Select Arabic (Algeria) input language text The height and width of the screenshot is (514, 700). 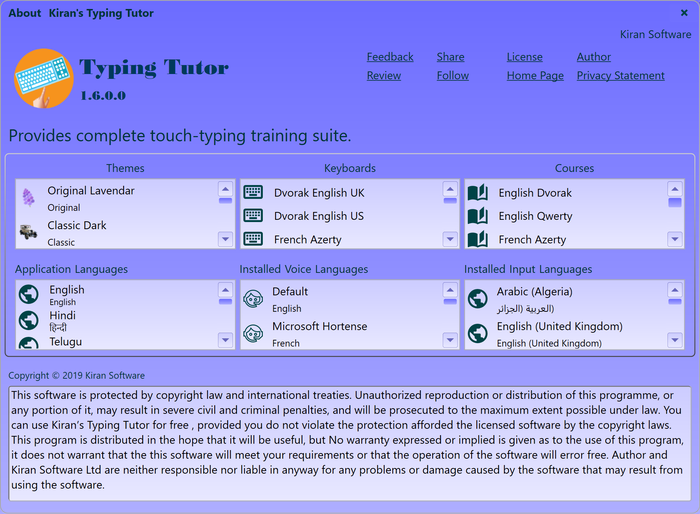(535, 291)
